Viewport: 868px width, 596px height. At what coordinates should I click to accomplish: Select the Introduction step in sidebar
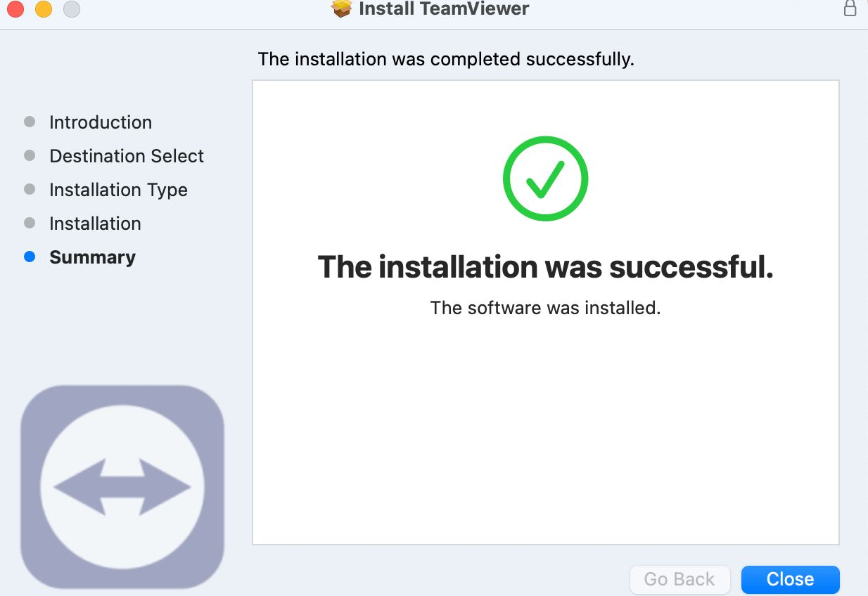101,122
